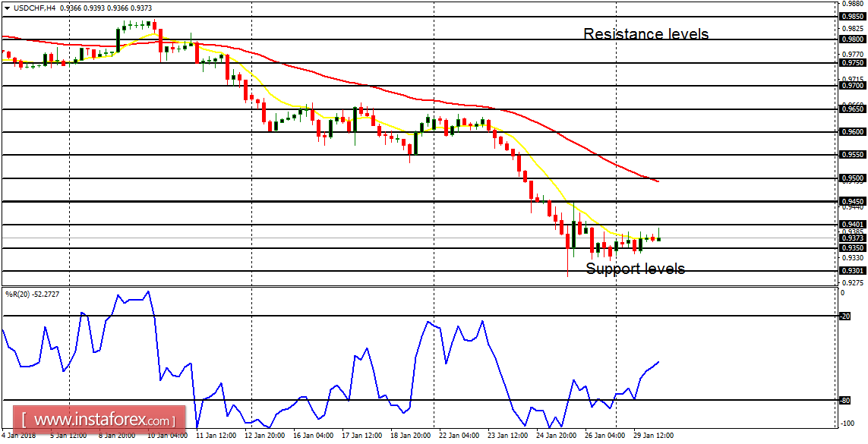Open the chart menu triangle beside USDCHF,H4
This screenshot has height=444, width=868.
click(7, 8)
